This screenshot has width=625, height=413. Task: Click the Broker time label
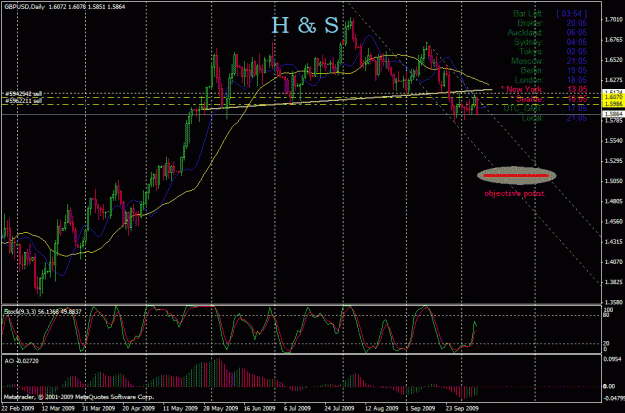[531, 23]
